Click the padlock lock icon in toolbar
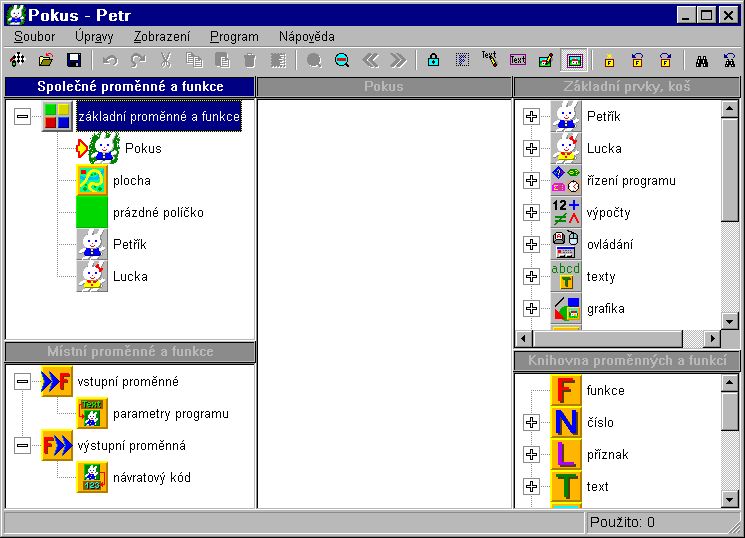745x538 pixels. [433, 61]
